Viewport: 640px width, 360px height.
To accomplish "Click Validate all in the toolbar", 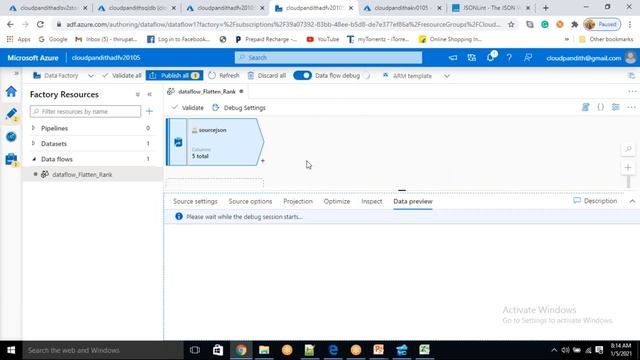I will [122, 76].
